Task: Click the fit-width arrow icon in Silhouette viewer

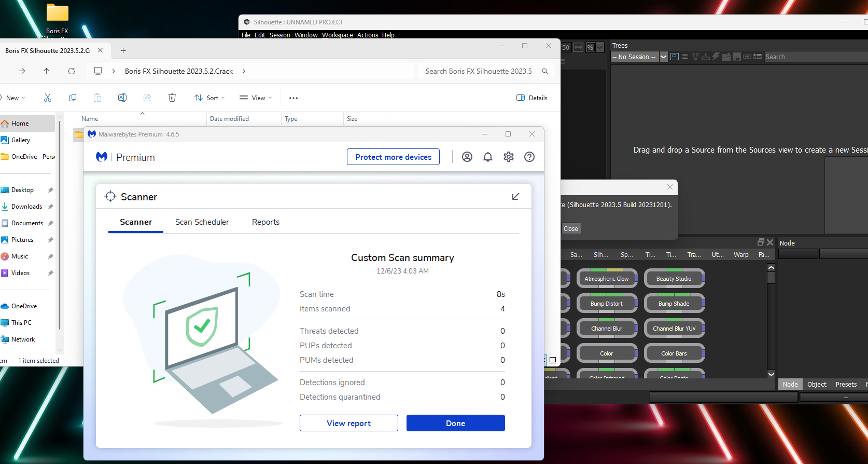Action: 578,47
